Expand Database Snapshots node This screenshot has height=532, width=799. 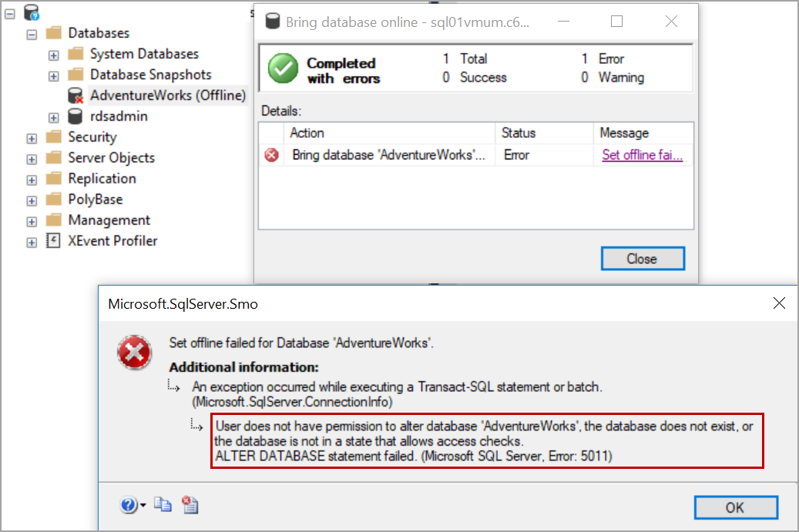53,76
